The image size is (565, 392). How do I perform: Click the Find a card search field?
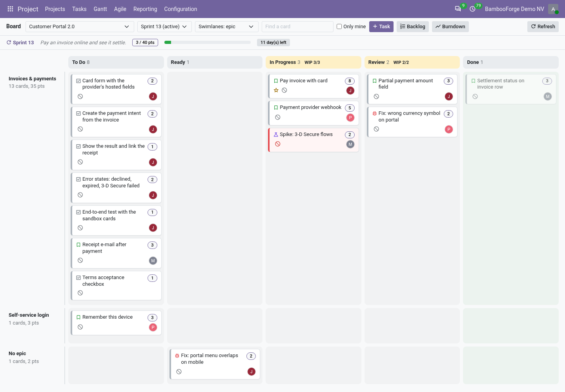click(x=297, y=27)
